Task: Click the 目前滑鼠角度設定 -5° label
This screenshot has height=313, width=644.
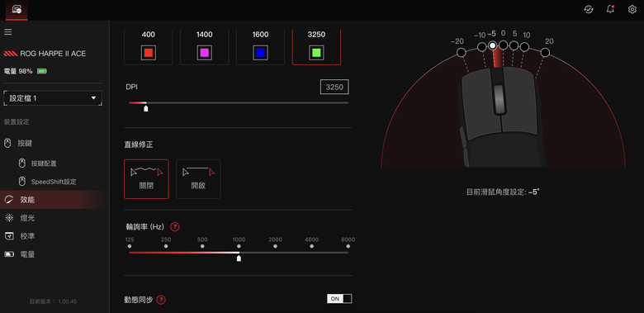Action: tap(503, 192)
